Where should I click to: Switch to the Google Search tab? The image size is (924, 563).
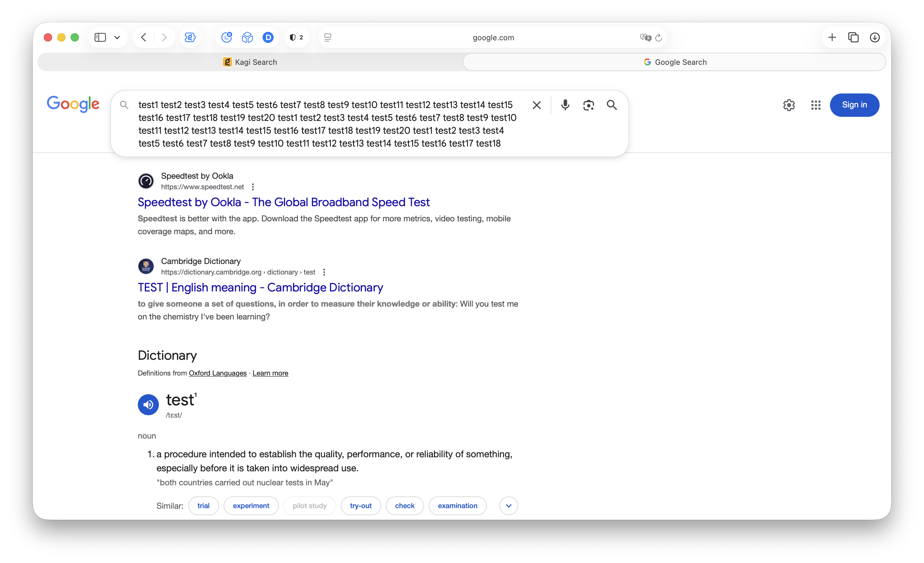674,62
